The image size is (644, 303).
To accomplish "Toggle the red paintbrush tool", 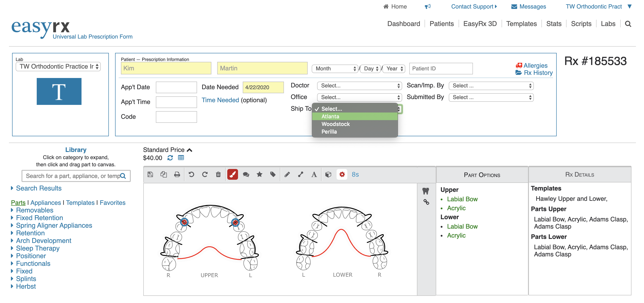I will [232, 174].
